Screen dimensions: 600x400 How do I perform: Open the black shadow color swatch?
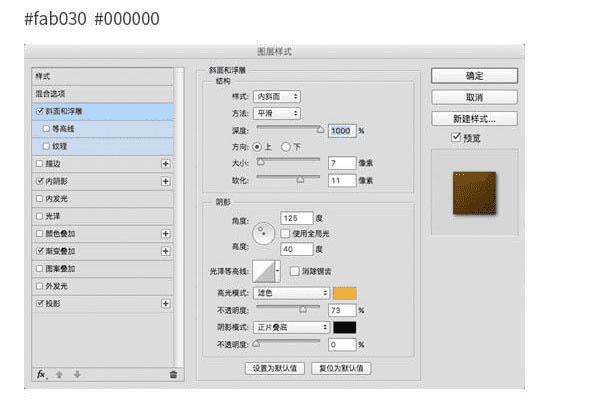(345, 328)
